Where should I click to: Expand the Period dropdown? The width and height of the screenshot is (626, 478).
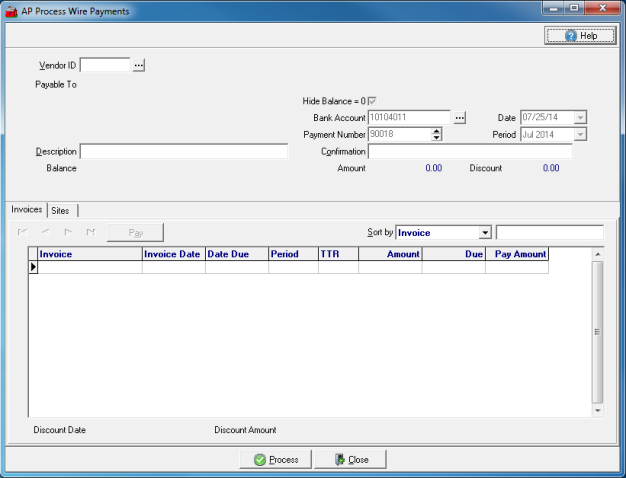(x=580, y=134)
